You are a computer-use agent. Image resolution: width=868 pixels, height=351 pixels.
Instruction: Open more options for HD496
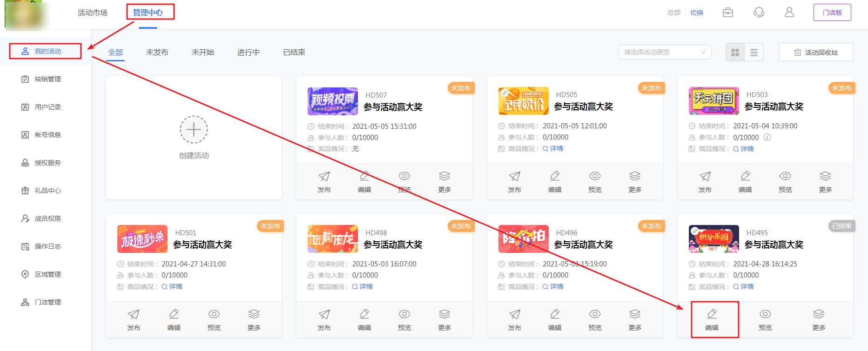click(x=635, y=320)
